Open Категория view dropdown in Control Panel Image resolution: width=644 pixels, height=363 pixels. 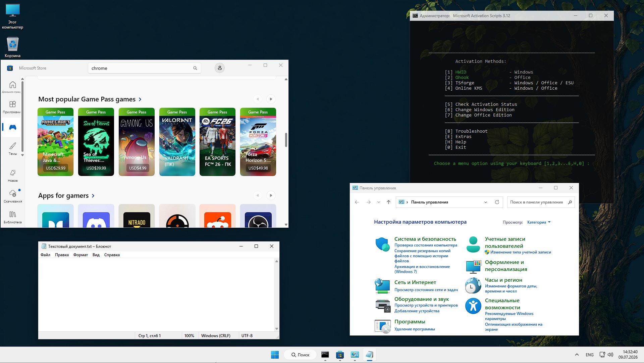pos(539,222)
